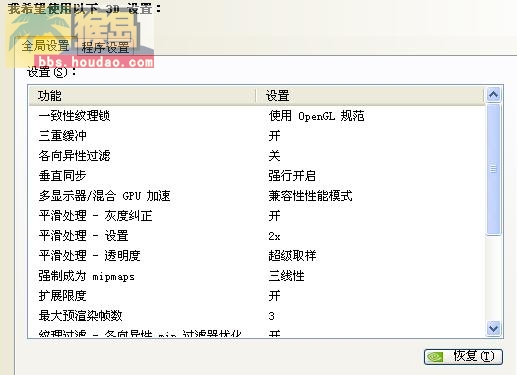Switch to the 程序设置 tab
This screenshot has width=517, height=375.
[105, 47]
